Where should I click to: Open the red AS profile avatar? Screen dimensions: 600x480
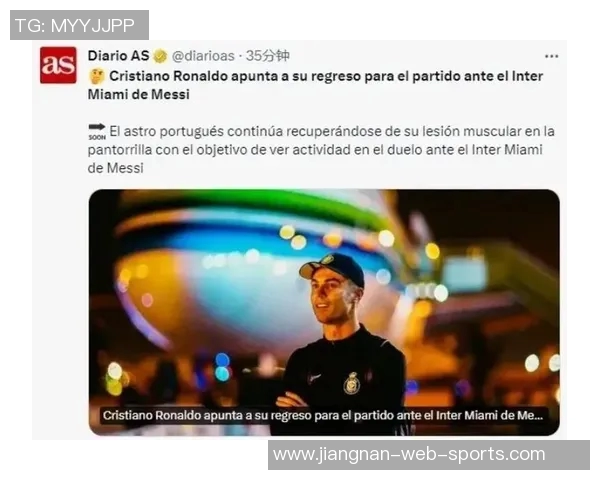(x=58, y=65)
